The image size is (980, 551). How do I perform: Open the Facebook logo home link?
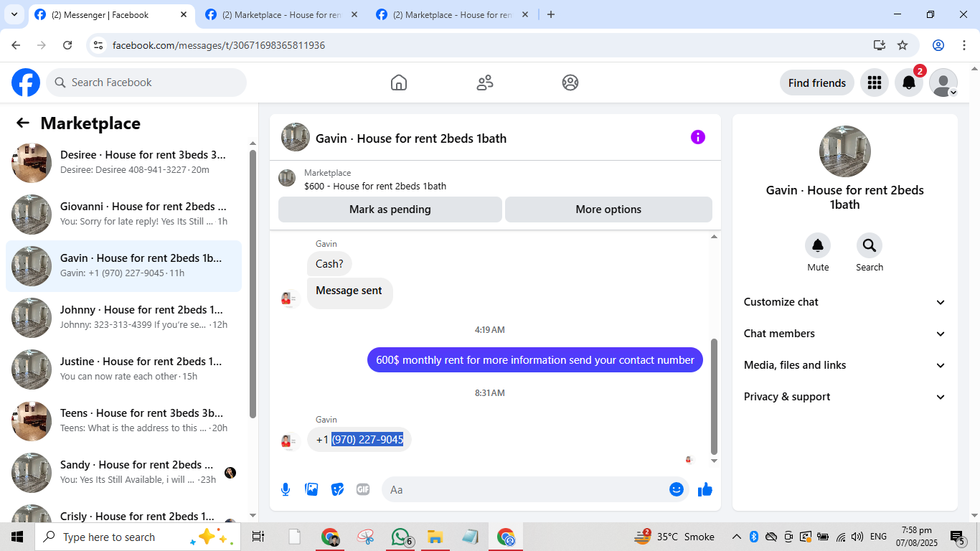26,83
